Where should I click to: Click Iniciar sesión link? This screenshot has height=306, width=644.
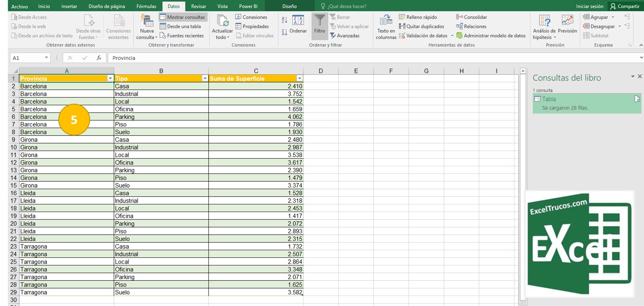click(x=590, y=6)
